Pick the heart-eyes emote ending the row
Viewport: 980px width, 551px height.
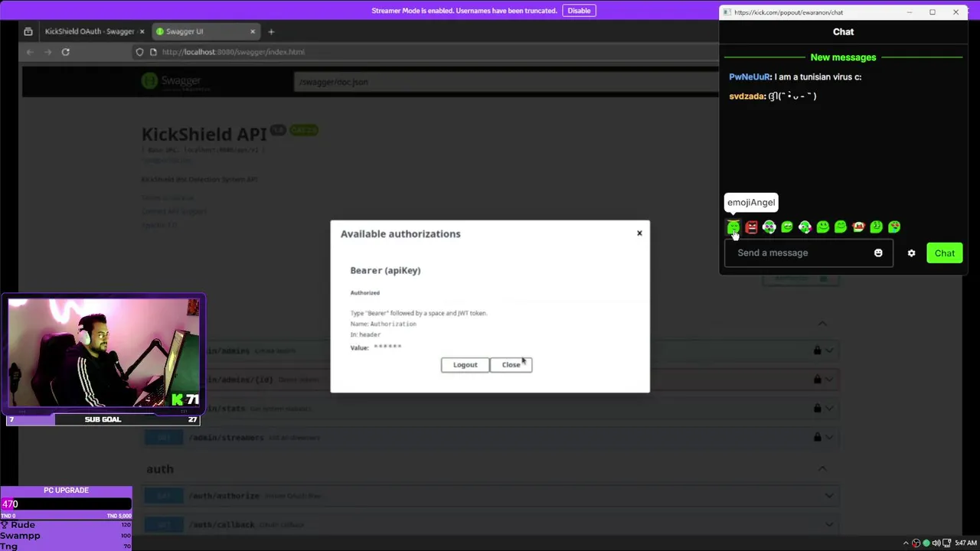[x=894, y=227]
